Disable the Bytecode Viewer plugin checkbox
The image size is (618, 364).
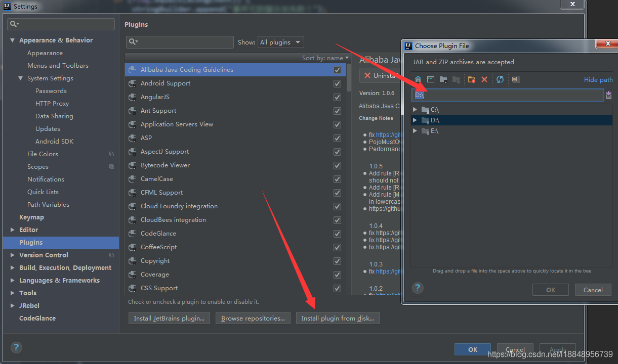(x=337, y=165)
